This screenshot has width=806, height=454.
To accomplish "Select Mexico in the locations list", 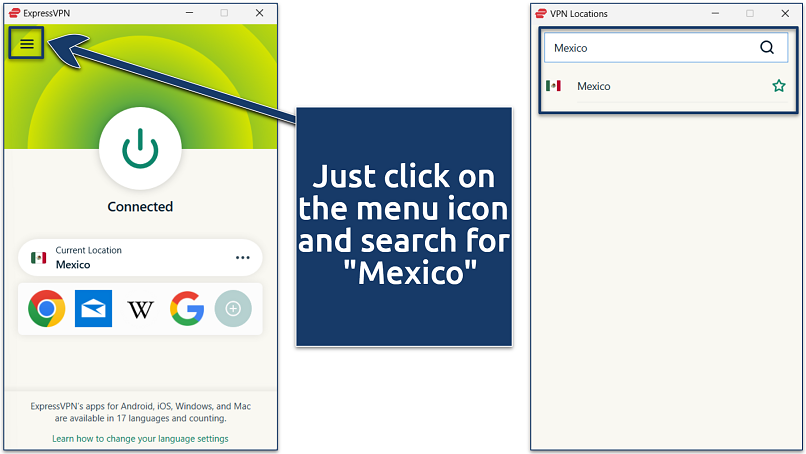I will (x=666, y=86).
